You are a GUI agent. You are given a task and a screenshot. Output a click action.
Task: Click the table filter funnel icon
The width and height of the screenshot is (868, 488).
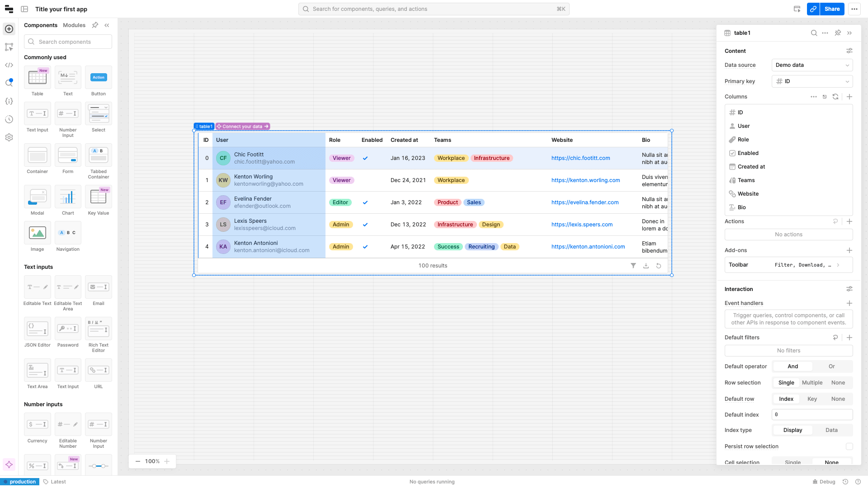point(633,266)
